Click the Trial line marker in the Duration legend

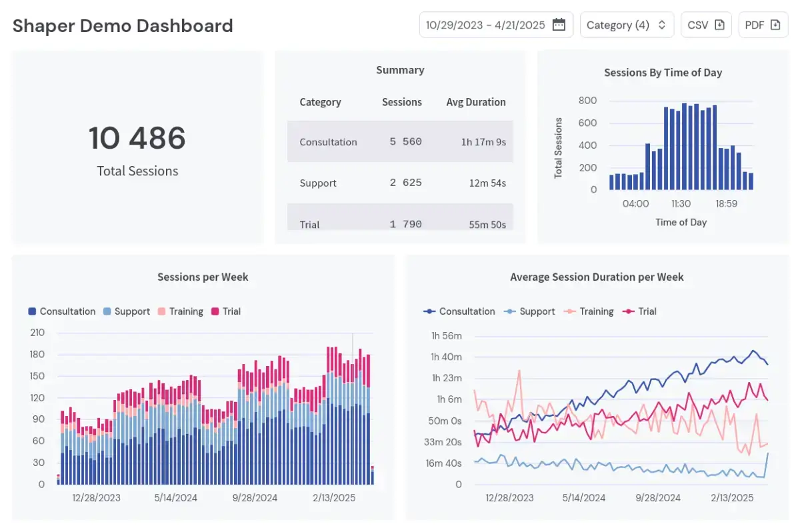(629, 311)
